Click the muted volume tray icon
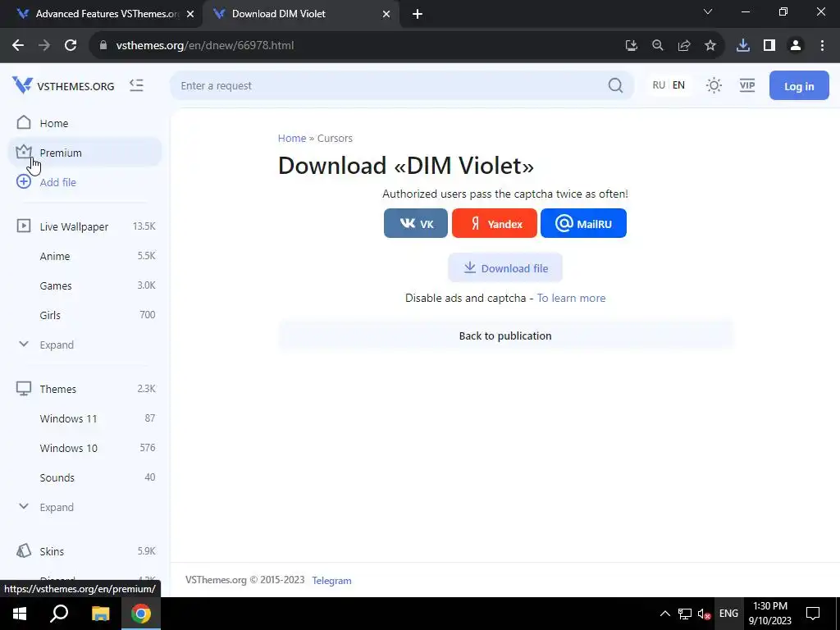Image resolution: width=840 pixels, height=630 pixels. click(704, 614)
